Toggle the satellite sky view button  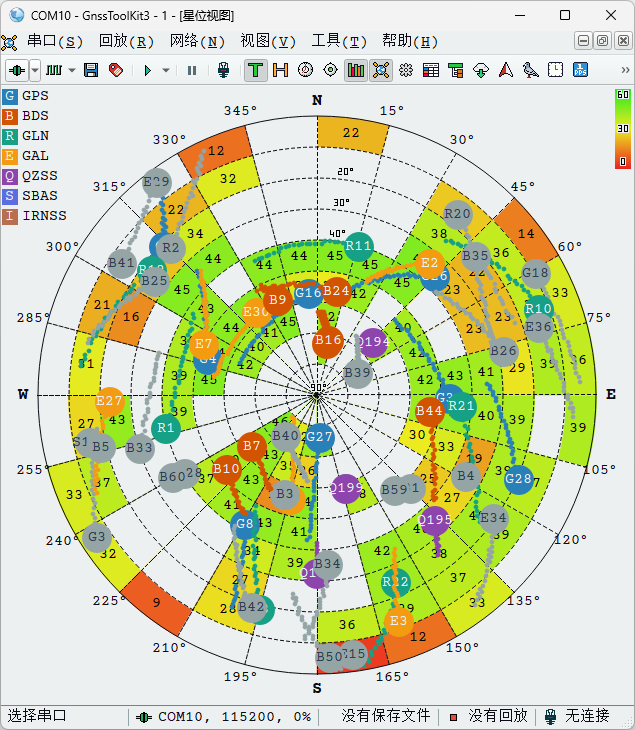(381, 70)
